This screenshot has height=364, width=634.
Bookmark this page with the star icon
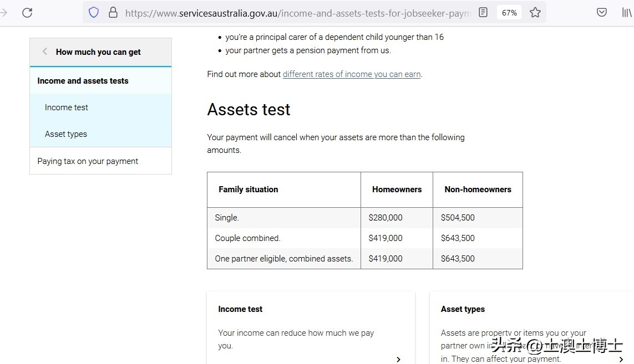[x=535, y=12]
